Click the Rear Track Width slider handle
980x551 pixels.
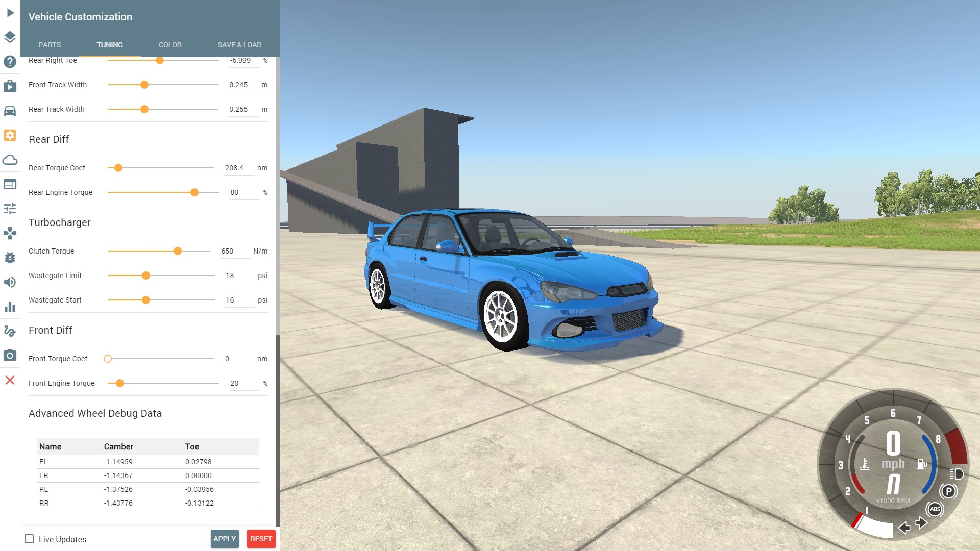pyautogui.click(x=144, y=109)
